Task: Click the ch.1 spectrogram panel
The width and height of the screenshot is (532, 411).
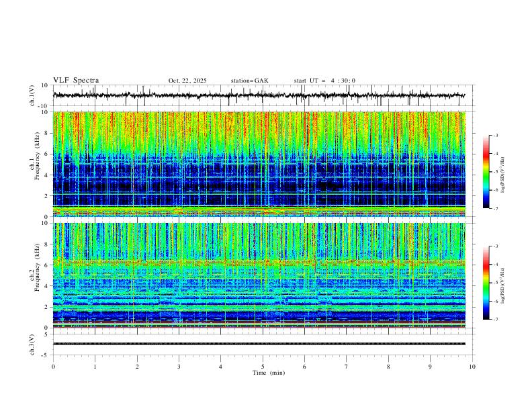Action: tap(259, 164)
